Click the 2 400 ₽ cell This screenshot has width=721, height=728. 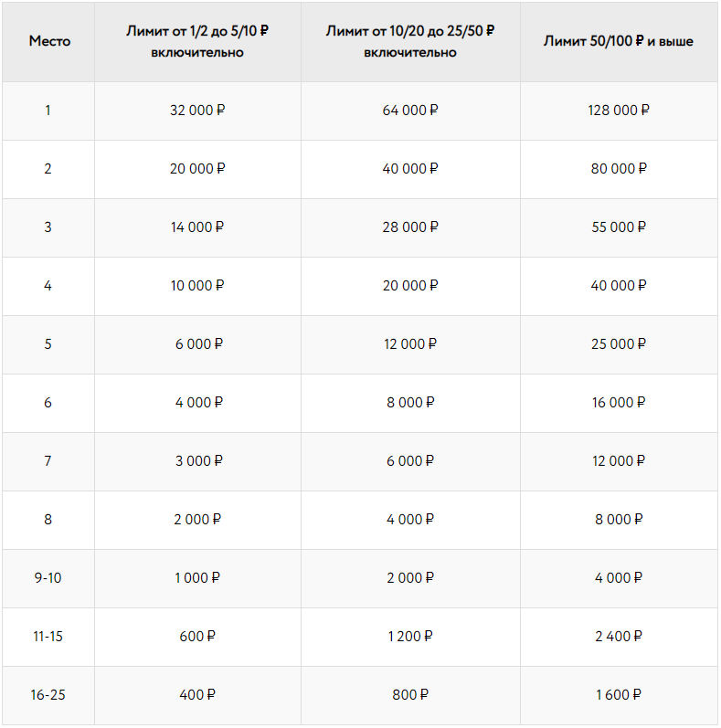[619, 637]
